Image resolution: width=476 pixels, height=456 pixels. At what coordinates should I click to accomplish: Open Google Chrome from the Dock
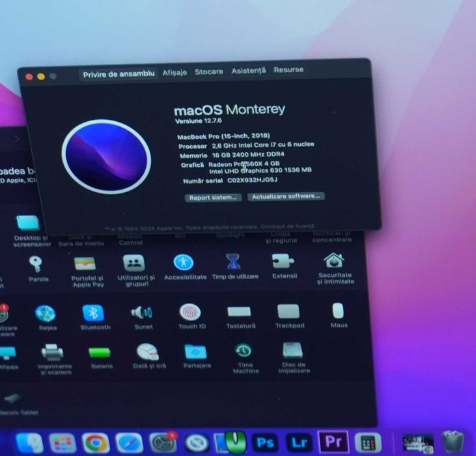pos(96,443)
